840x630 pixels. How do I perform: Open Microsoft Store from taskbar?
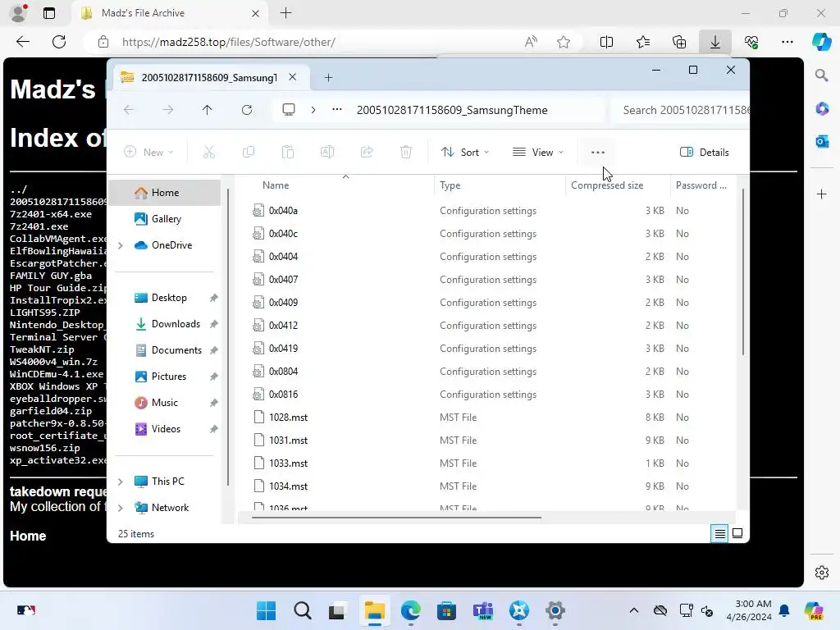pyautogui.click(x=446, y=610)
